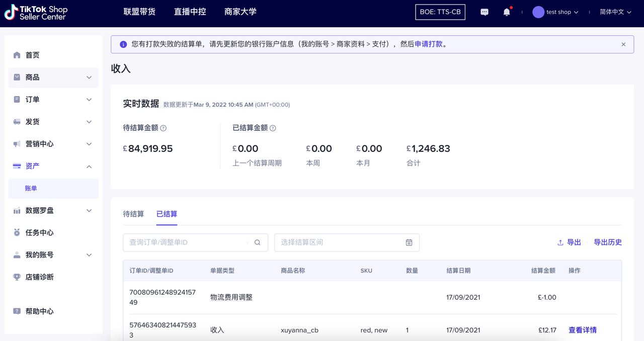644x341 pixels.
Task: Click the TikTok Shop Seller Center logo
Action: point(36,13)
